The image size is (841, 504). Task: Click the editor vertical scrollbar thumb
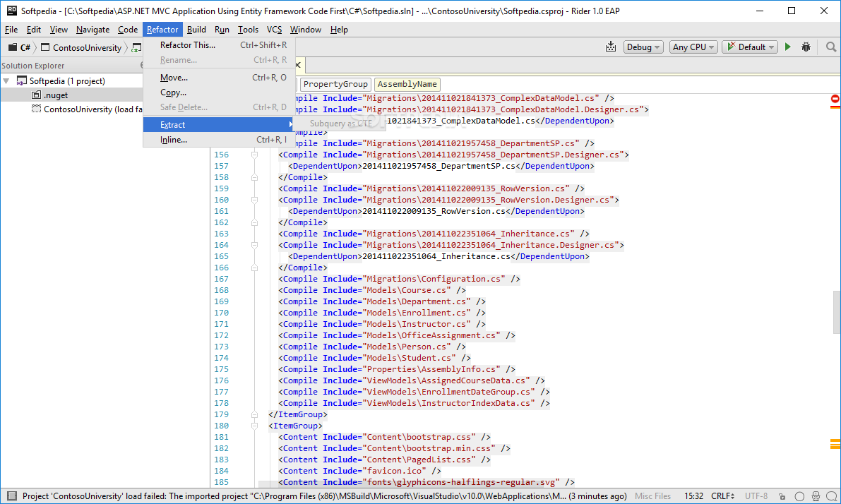836,312
